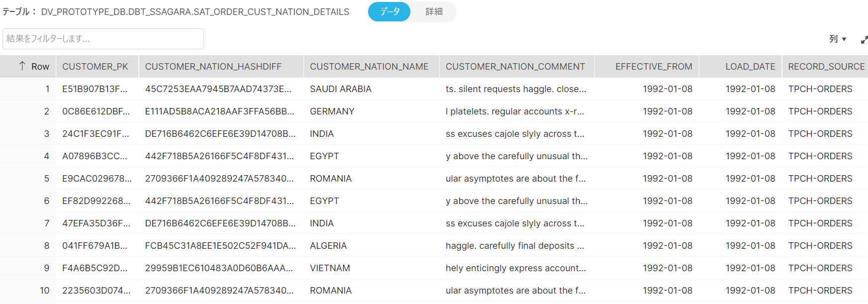Click the CUSTOMER_NATION_NAME column header
This screenshot has height=304, width=868.
click(369, 67)
